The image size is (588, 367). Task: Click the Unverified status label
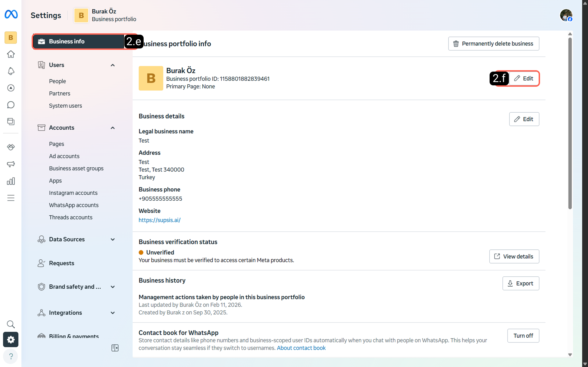[x=160, y=252]
